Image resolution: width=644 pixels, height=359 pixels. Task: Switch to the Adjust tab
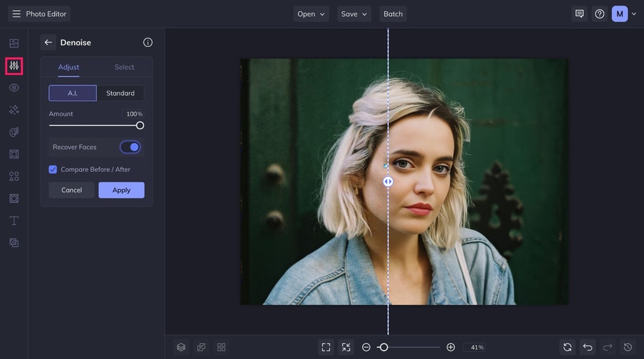69,67
